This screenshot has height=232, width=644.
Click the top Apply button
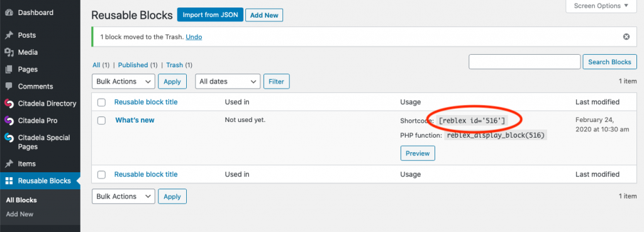pos(172,81)
